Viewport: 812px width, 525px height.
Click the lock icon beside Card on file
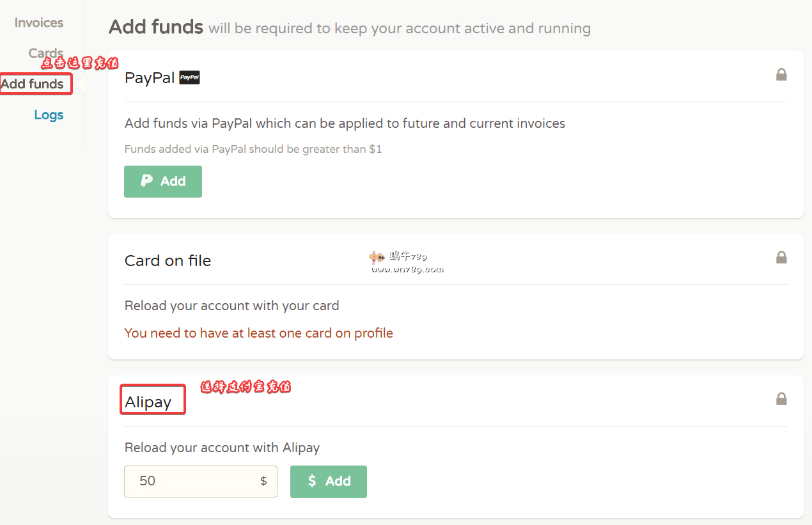point(781,258)
